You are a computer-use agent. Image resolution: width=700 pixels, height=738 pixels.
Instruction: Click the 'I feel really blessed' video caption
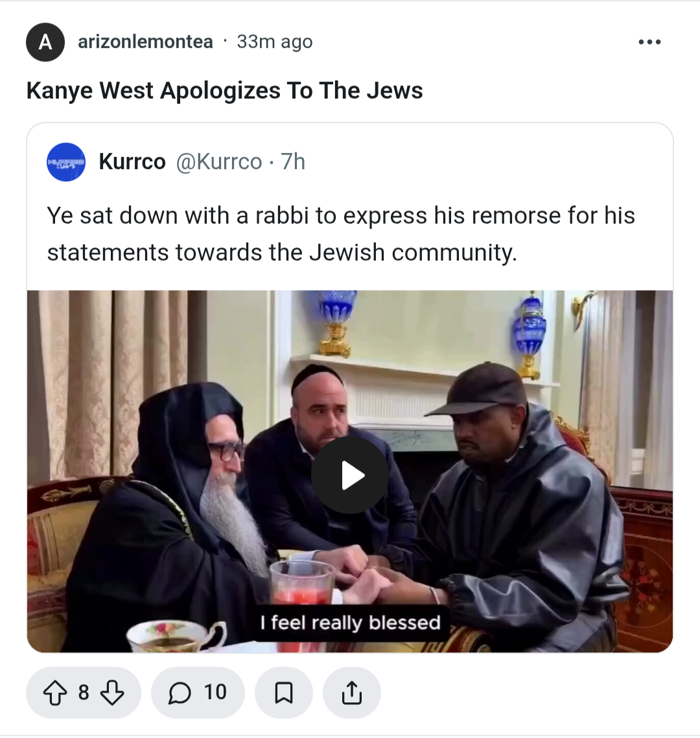point(351,623)
